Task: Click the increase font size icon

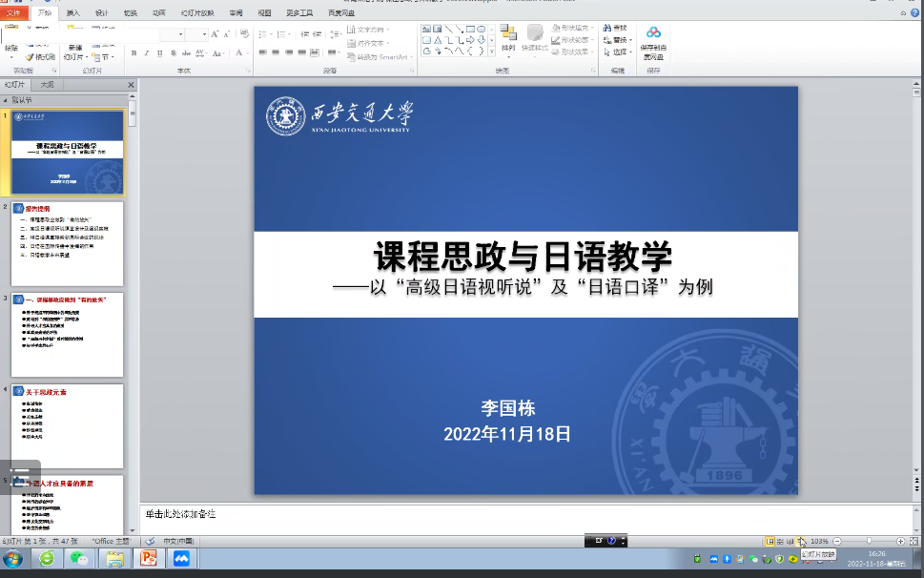Action: (x=216, y=34)
